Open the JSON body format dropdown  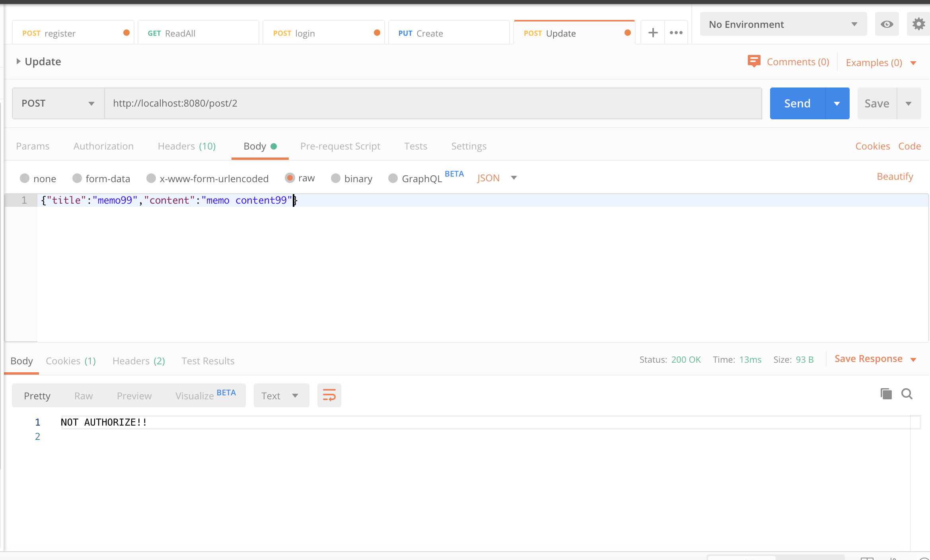click(496, 178)
